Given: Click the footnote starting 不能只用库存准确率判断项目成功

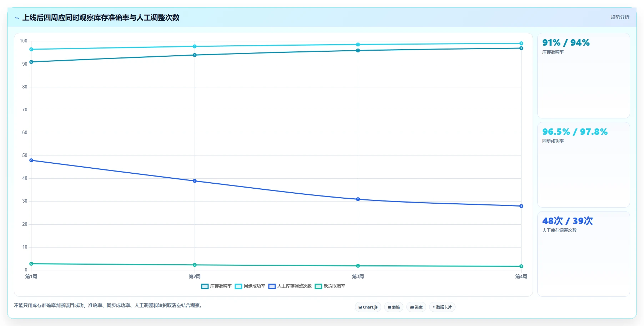Looking at the screenshot, I should [109, 305].
